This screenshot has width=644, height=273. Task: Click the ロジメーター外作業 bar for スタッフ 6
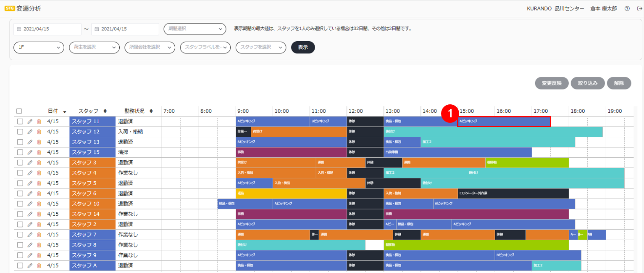(513, 193)
